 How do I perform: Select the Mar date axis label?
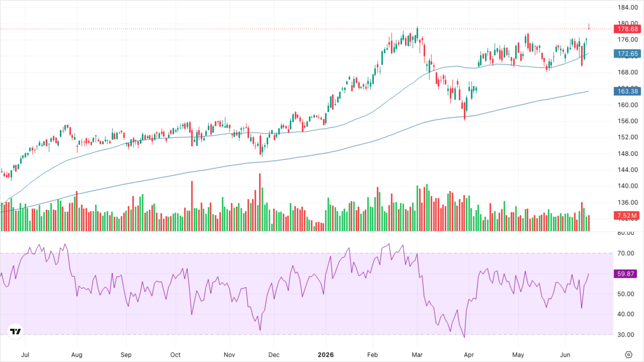pyautogui.click(x=417, y=355)
